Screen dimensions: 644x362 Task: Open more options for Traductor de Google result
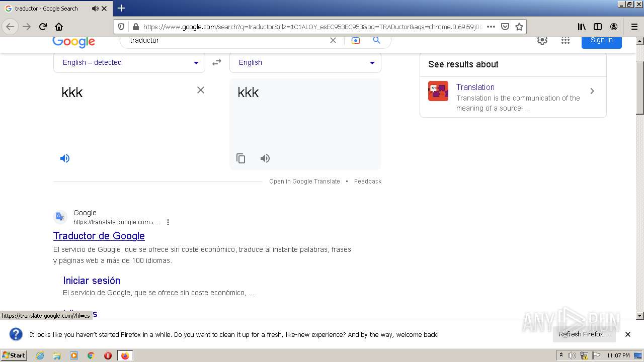coord(168,222)
